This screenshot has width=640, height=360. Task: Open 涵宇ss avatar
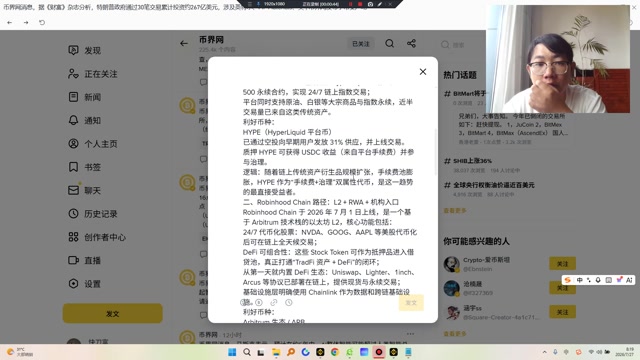451,313
